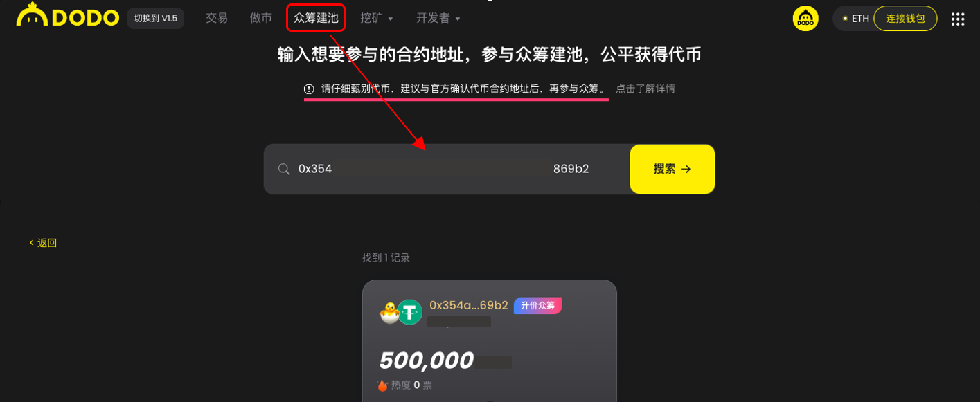Open the 交易 tab
Screen dimensions: 980x402
point(217,18)
